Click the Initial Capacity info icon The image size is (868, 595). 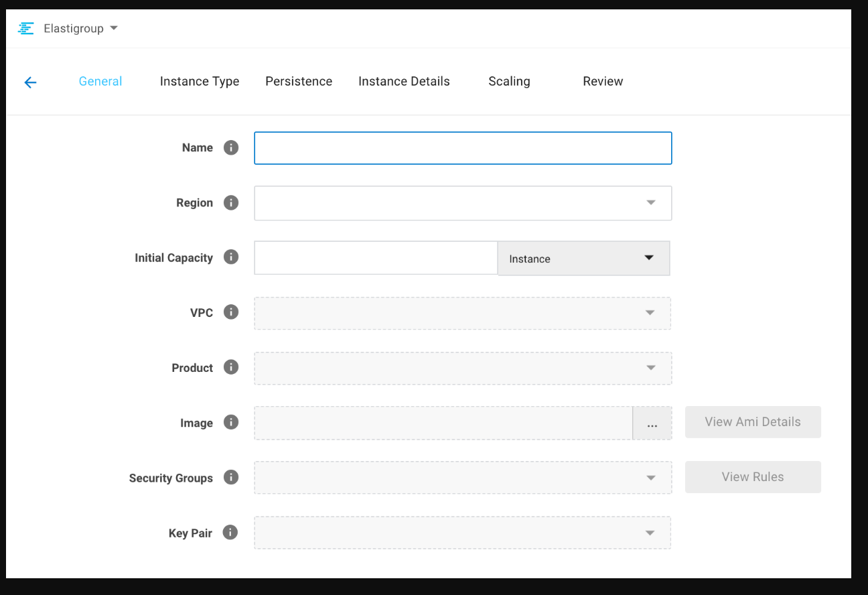pos(231,257)
